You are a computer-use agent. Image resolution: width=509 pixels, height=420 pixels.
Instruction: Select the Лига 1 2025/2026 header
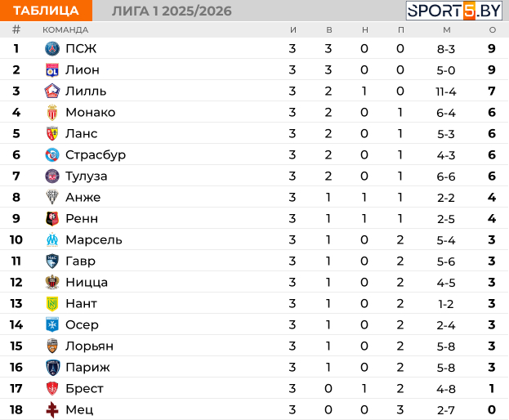click(x=172, y=11)
